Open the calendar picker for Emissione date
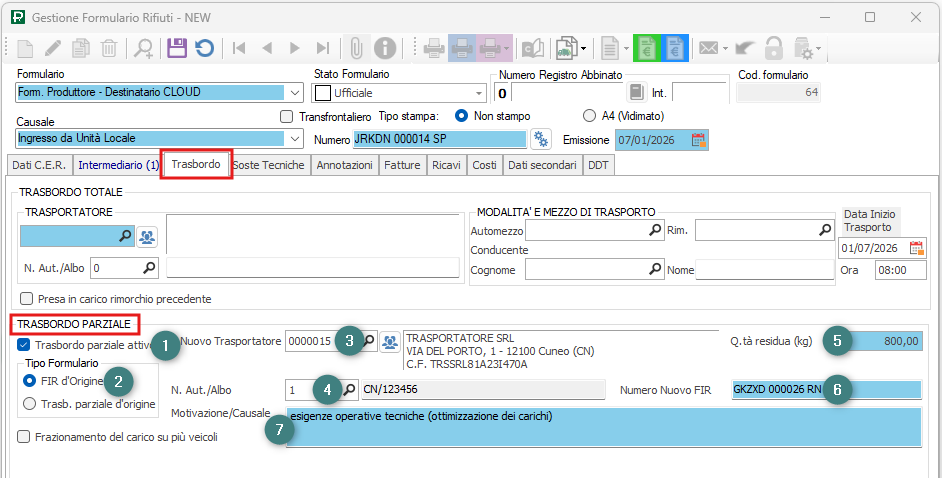The image size is (942, 478). click(x=699, y=139)
